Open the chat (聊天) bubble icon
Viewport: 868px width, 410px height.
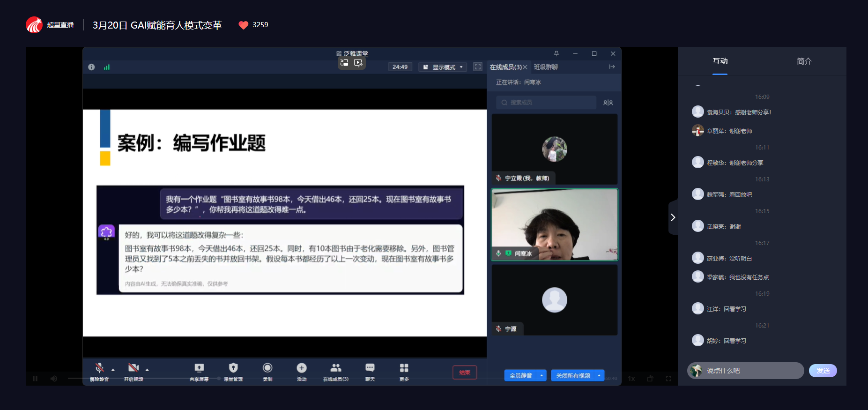[x=370, y=368]
